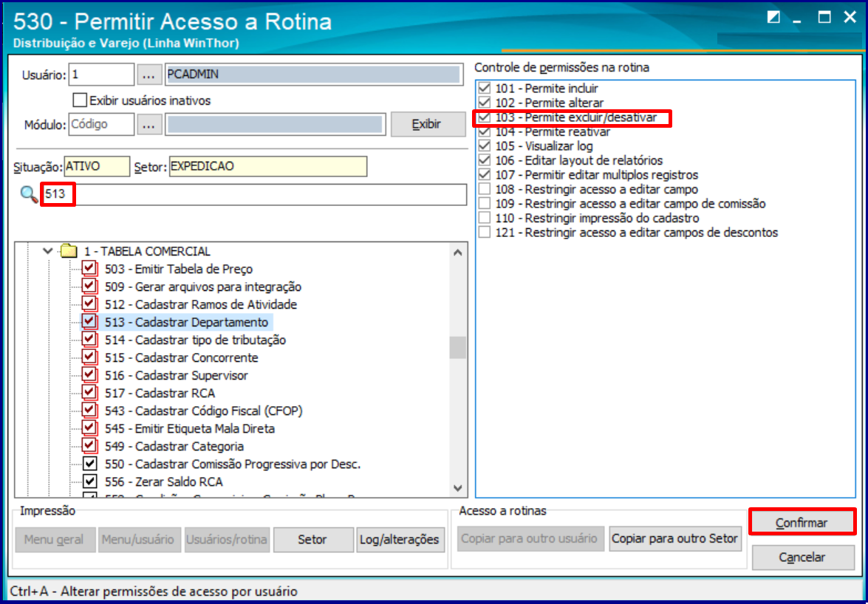Image resolution: width=868 pixels, height=604 pixels.
Task: Click tree scrollbar up arrow
Action: 457,253
